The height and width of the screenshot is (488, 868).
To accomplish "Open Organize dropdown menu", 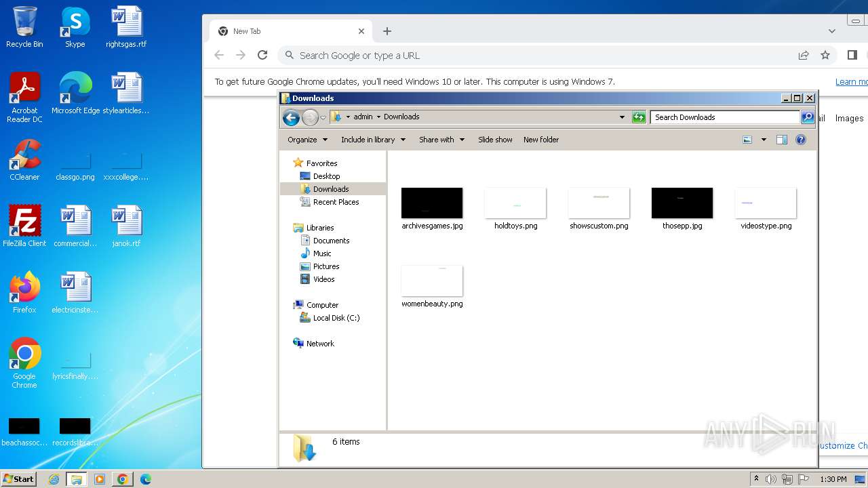I will 308,140.
